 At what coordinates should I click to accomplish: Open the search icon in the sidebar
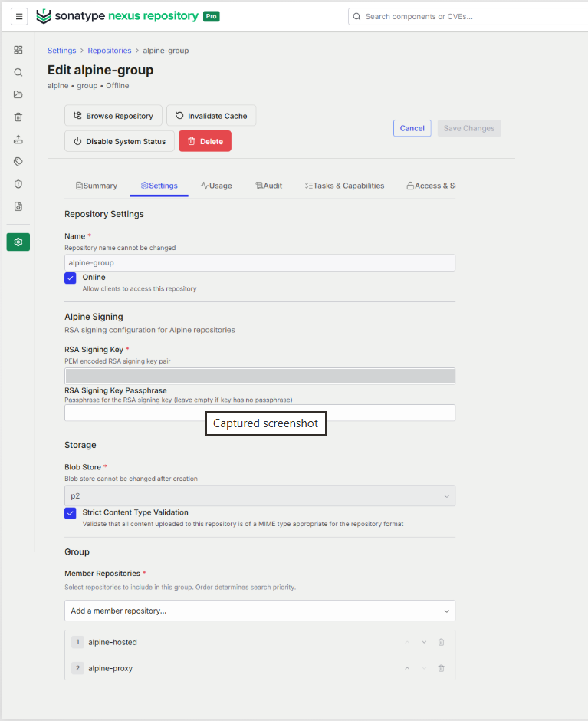coord(18,72)
